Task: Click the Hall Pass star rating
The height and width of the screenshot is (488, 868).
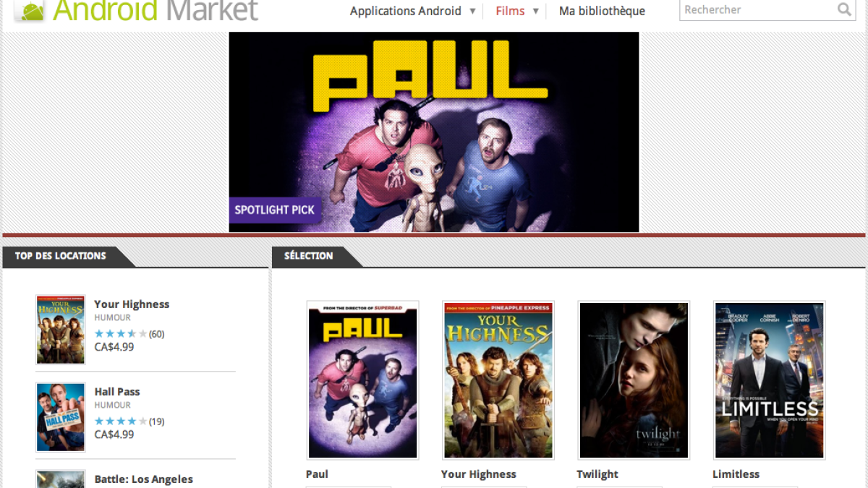Action: (121, 421)
